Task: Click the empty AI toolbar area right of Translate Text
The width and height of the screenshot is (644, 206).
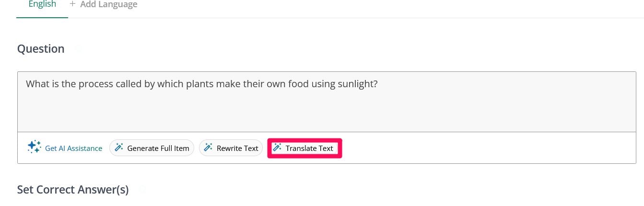Action: pos(488,148)
